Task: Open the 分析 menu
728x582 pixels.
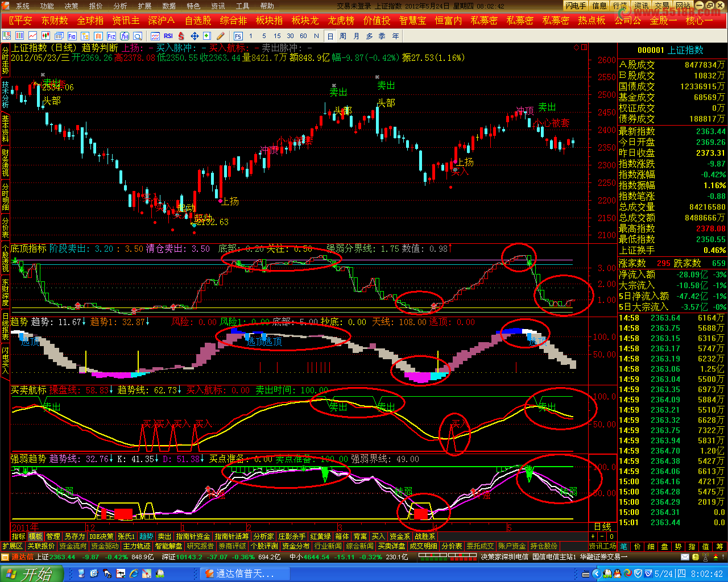Action: (121, 6)
